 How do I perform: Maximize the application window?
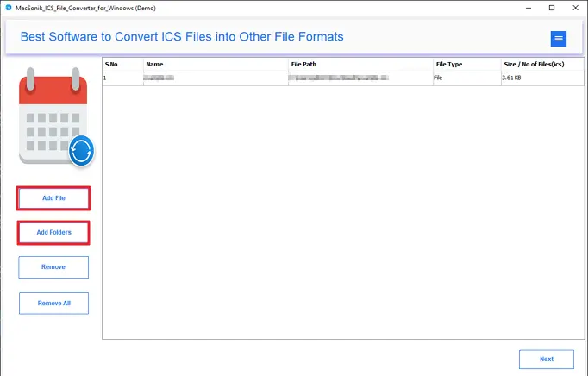(552, 8)
